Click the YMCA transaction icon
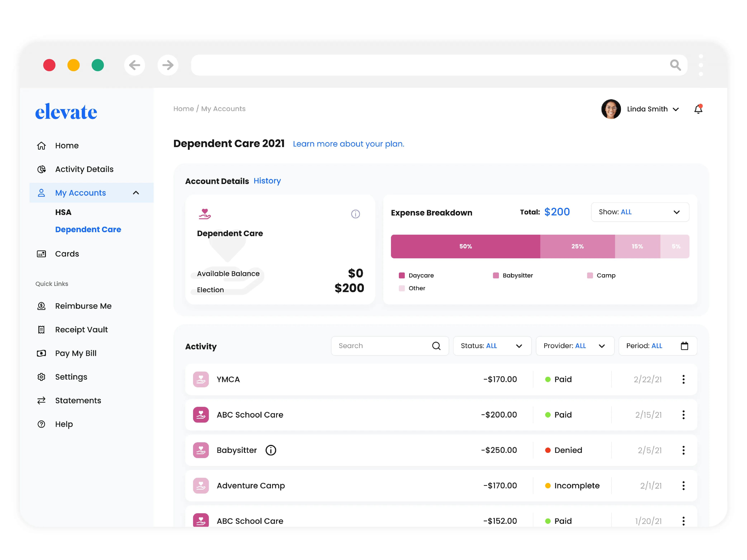 click(201, 379)
